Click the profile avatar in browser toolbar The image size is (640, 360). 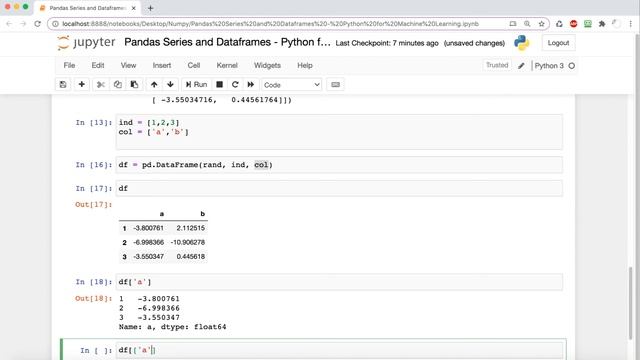[616, 24]
